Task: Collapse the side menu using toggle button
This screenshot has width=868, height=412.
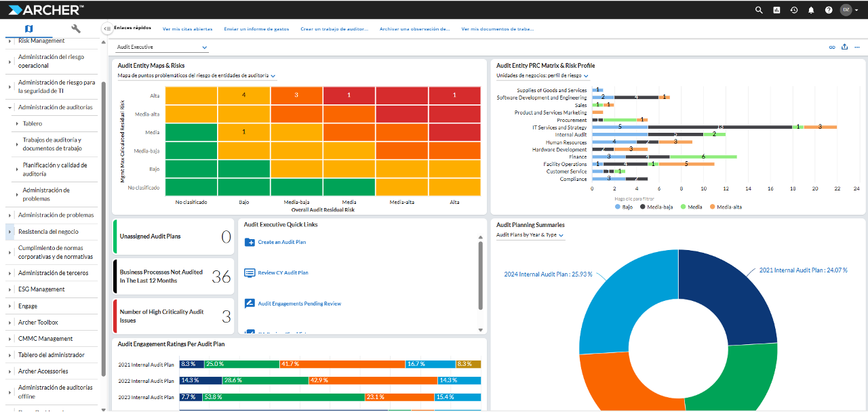Action: (x=107, y=28)
